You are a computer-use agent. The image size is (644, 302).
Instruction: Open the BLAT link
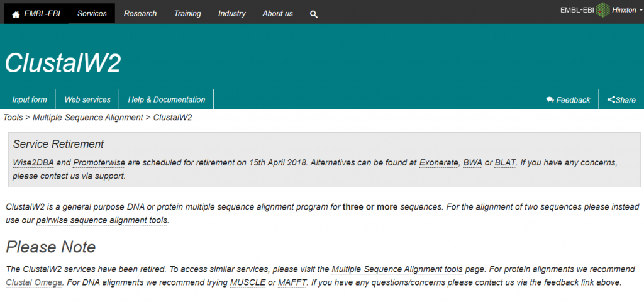[x=505, y=162]
